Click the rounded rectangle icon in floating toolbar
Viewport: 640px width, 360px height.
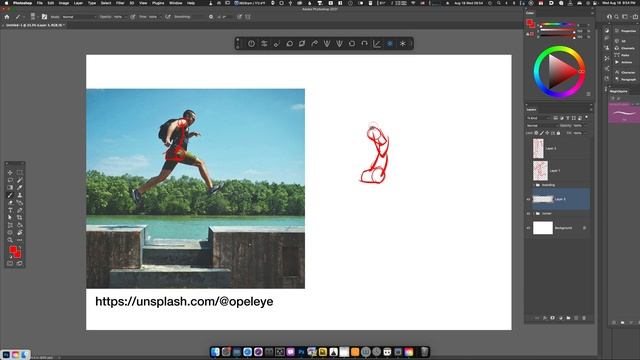point(352,43)
